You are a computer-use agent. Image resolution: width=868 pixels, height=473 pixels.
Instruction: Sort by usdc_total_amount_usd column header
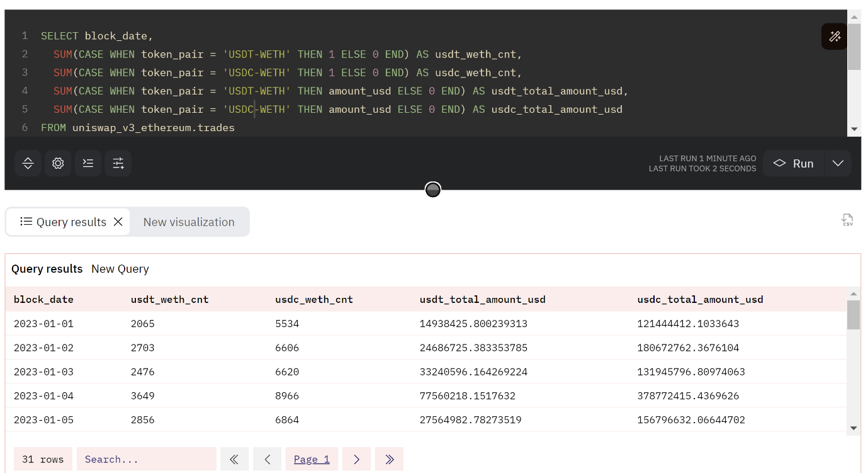[x=700, y=299]
